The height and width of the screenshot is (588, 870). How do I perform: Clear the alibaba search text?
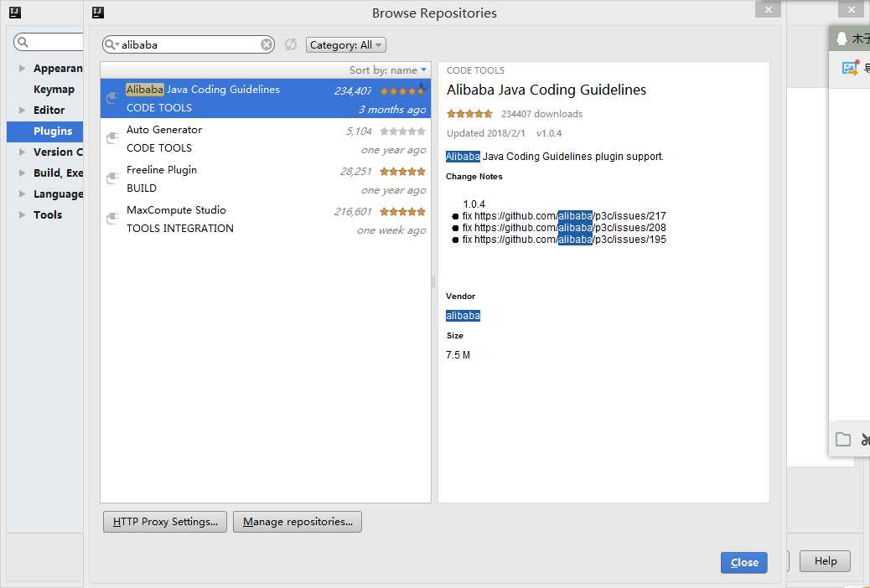tap(267, 44)
